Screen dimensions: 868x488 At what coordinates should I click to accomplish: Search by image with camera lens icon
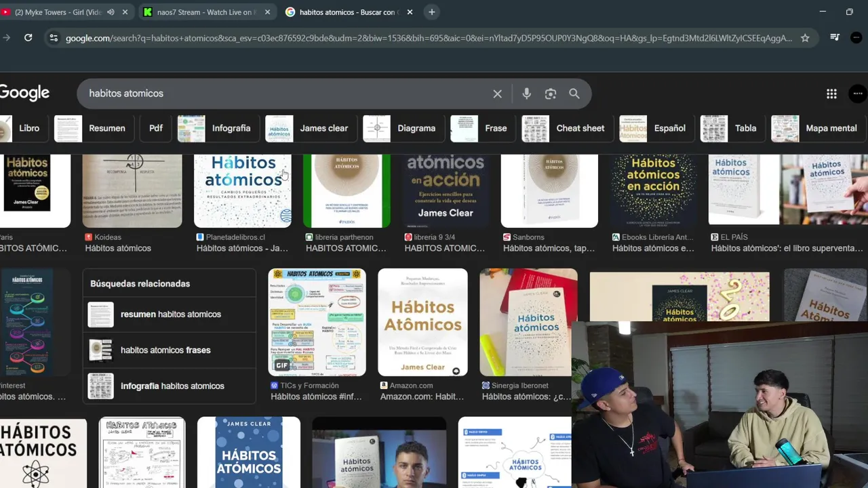point(551,94)
